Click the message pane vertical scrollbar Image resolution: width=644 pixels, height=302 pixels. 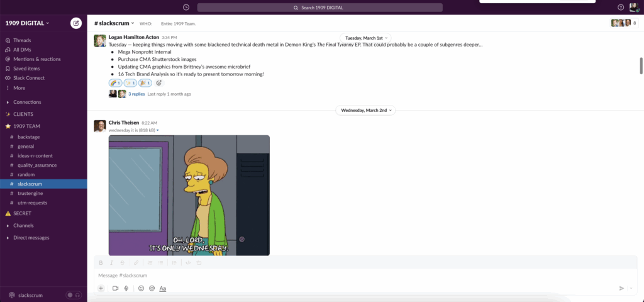tap(641, 65)
